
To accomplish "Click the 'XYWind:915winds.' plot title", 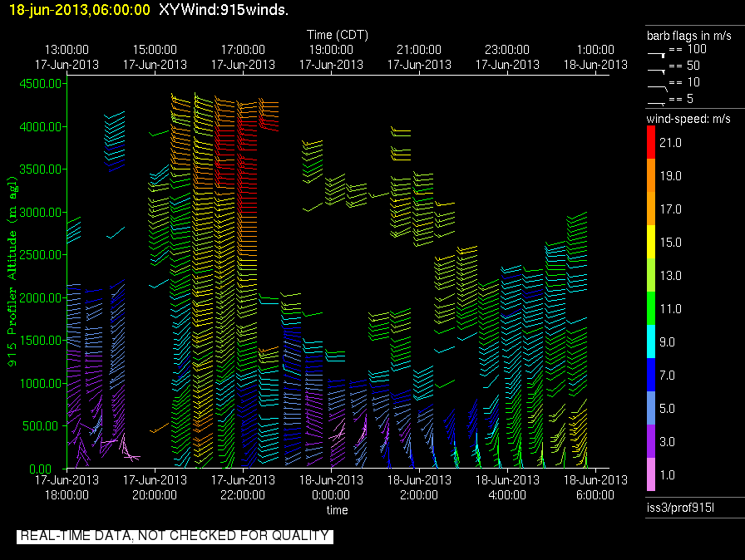I will pyautogui.click(x=224, y=9).
